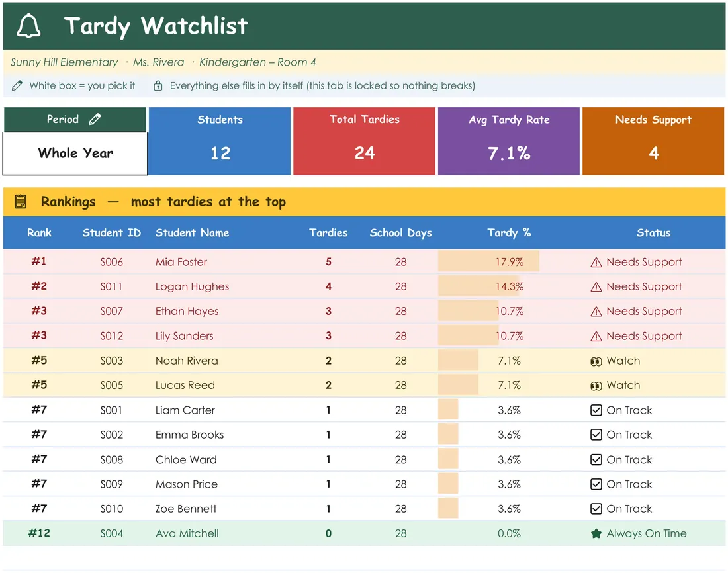
Task: Click the Student Name column header
Action: [192, 233]
